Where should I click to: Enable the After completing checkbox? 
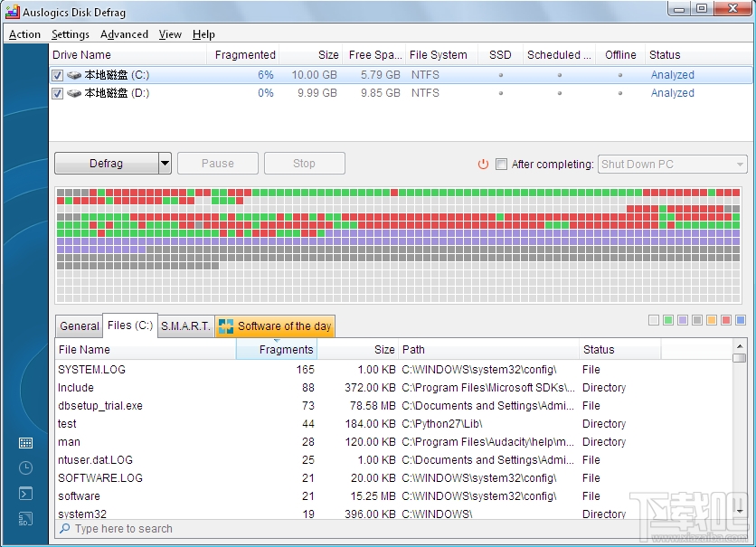(x=501, y=165)
